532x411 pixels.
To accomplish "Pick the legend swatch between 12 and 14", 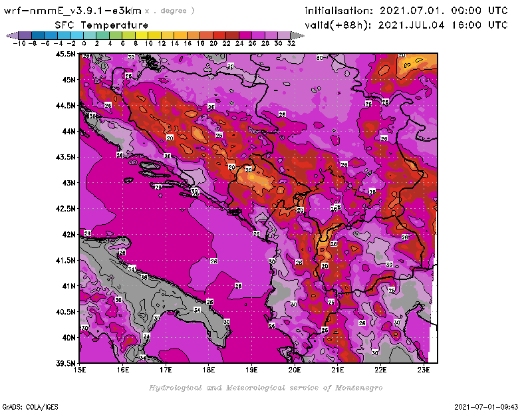I will coord(168,35).
